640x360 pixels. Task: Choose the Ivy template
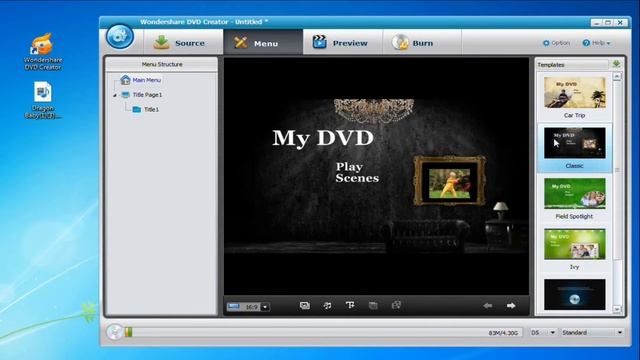click(575, 244)
